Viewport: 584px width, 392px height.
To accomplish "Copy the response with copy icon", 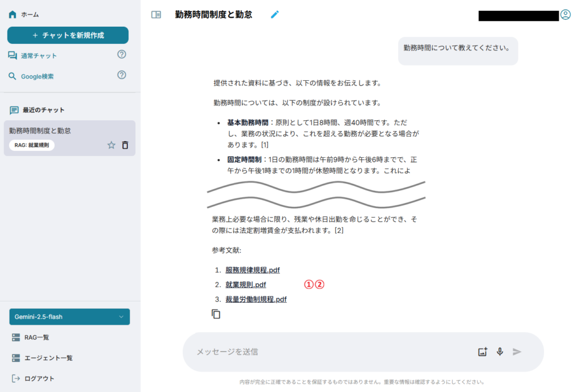I will pos(216,314).
